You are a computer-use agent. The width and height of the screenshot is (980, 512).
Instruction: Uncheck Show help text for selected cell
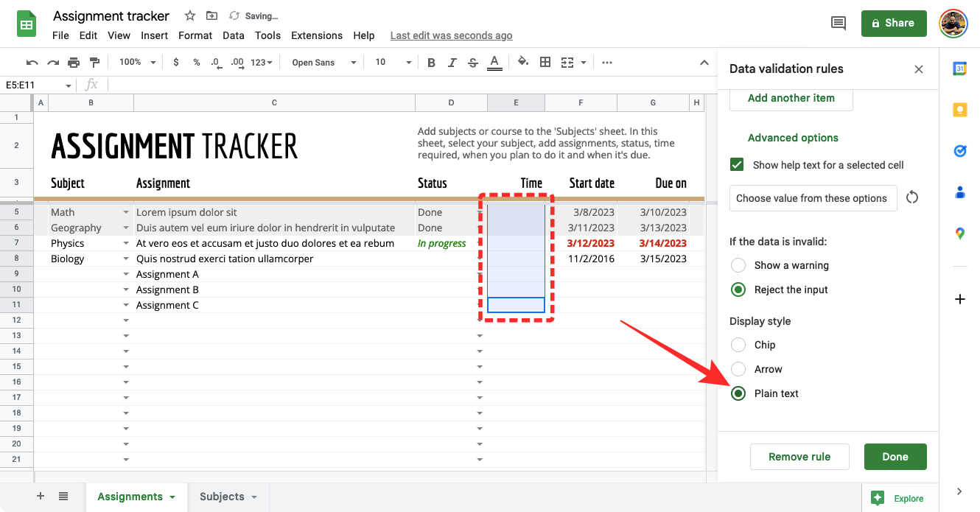click(x=737, y=165)
